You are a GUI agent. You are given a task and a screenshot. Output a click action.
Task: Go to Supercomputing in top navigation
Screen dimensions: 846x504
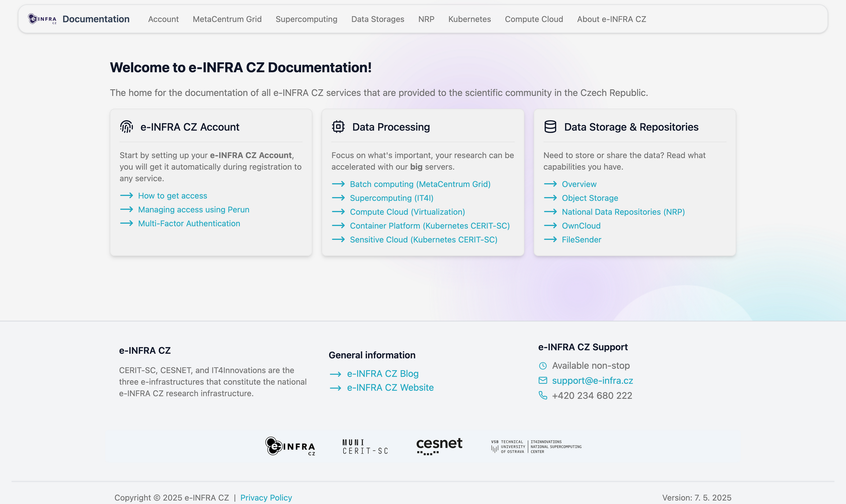click(x=306, y=19)
